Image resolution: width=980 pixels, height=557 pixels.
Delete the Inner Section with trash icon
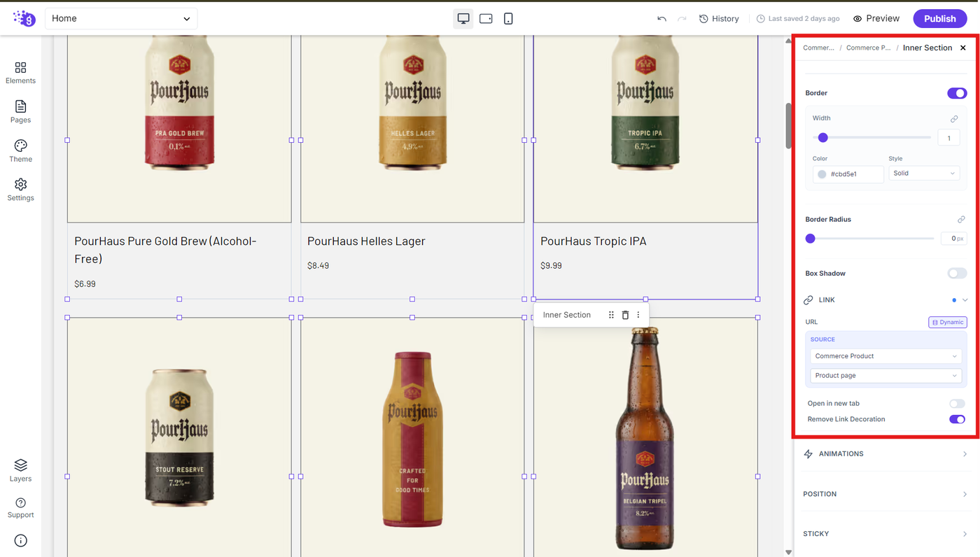click(x=625, y=315)
